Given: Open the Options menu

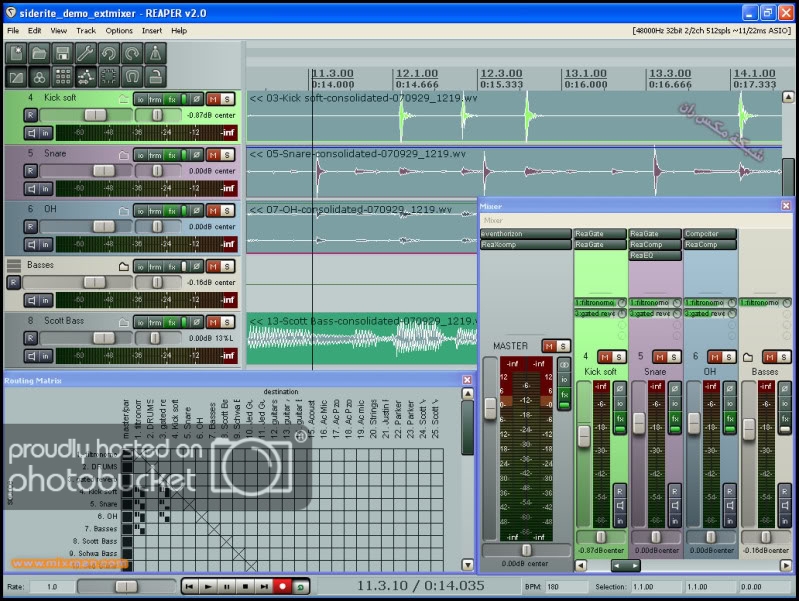Looking at the screenshot, I should 119,31.
